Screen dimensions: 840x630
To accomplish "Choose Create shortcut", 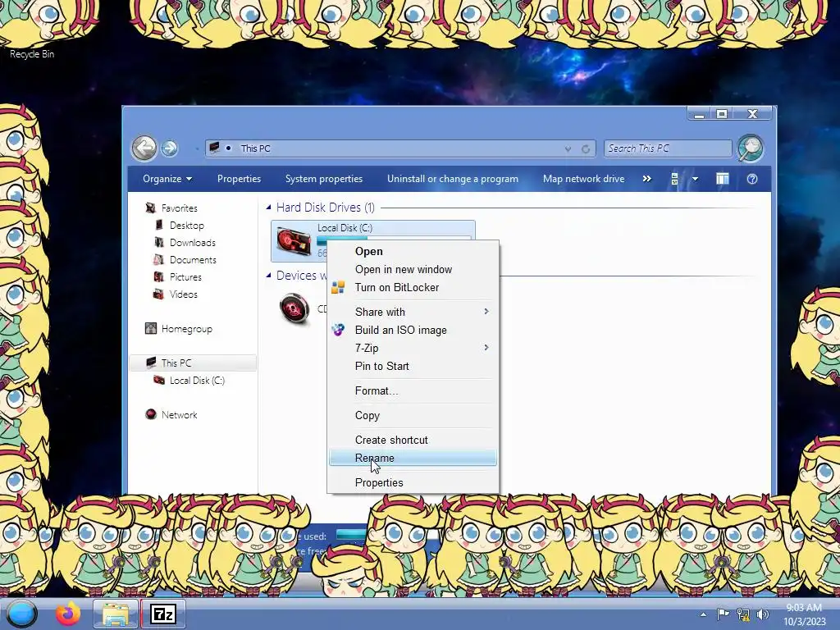I will click(413, 440).
